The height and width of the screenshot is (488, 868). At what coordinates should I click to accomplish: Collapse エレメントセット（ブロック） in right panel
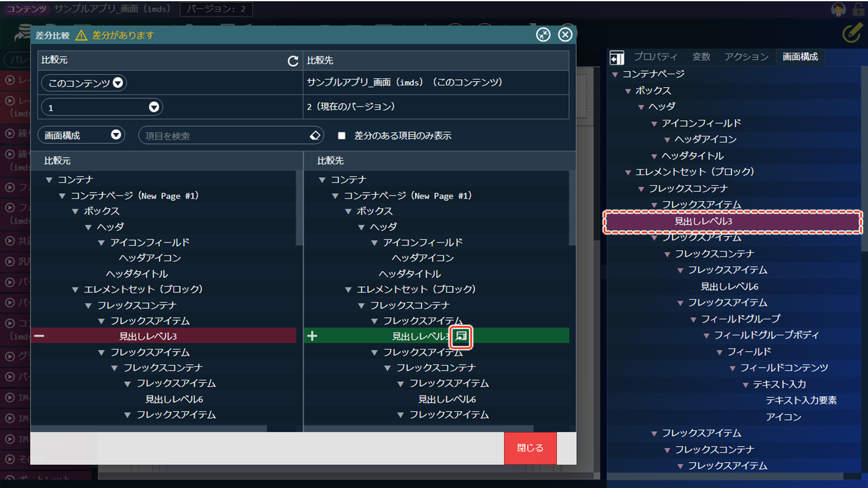628,172
